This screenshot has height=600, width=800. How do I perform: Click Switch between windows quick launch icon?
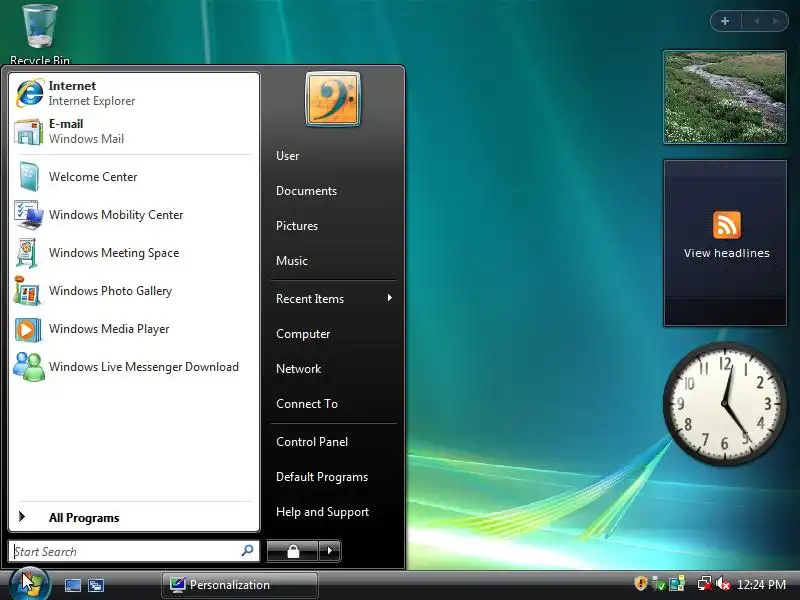(x=96, y=585)
